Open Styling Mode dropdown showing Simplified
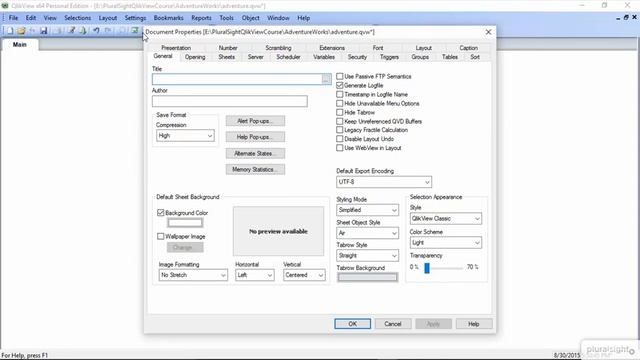 (367, 210)
